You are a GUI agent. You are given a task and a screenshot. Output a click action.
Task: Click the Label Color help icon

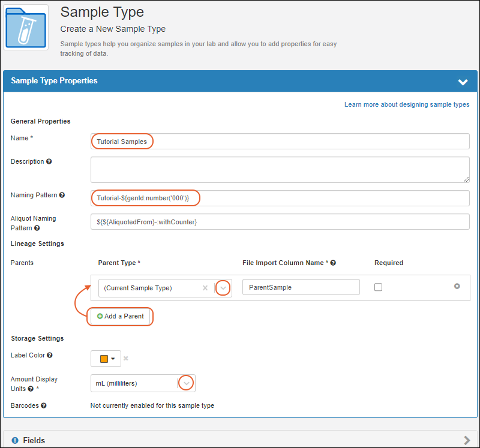(50, 355)
